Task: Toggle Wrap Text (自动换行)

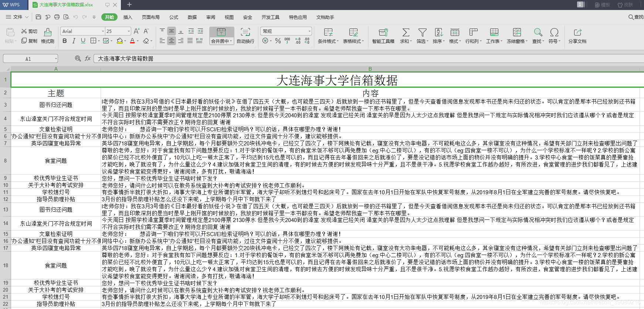Action: pos(245,36)
